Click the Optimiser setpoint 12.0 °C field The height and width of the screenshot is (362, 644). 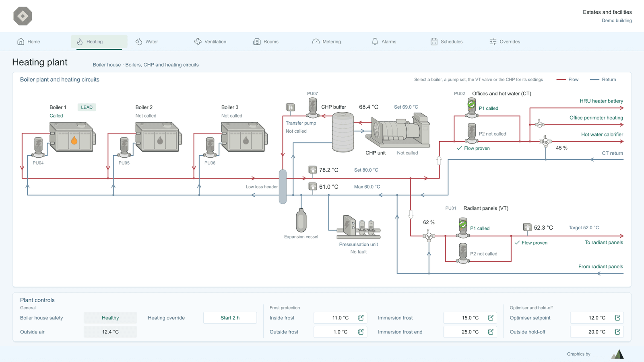[x=597, y=318]
